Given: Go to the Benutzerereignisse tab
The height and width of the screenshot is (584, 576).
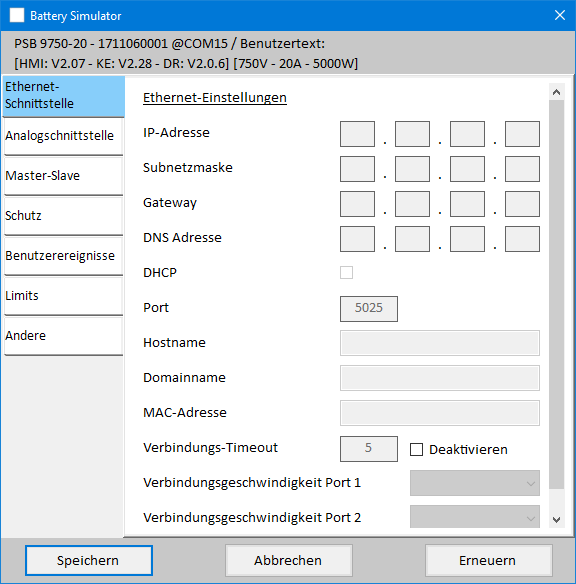Looking at the screenshot, I should pos(63,256).
